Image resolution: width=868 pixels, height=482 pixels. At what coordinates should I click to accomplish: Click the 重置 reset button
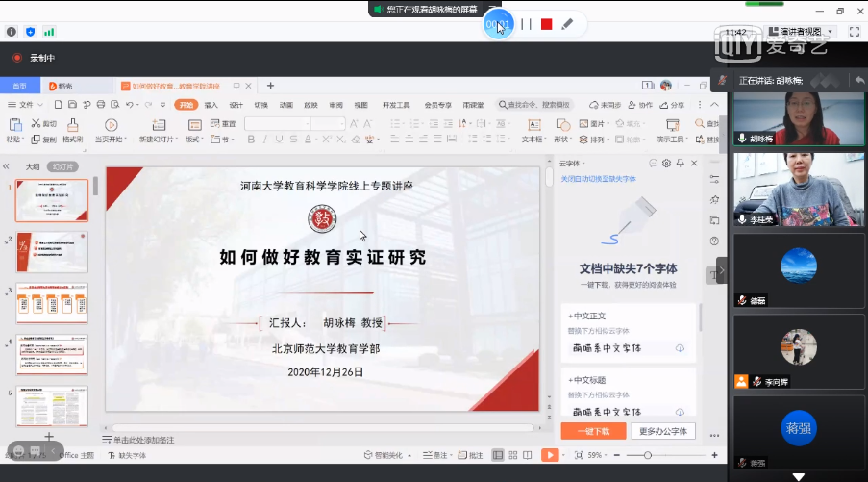click(223, 123)
